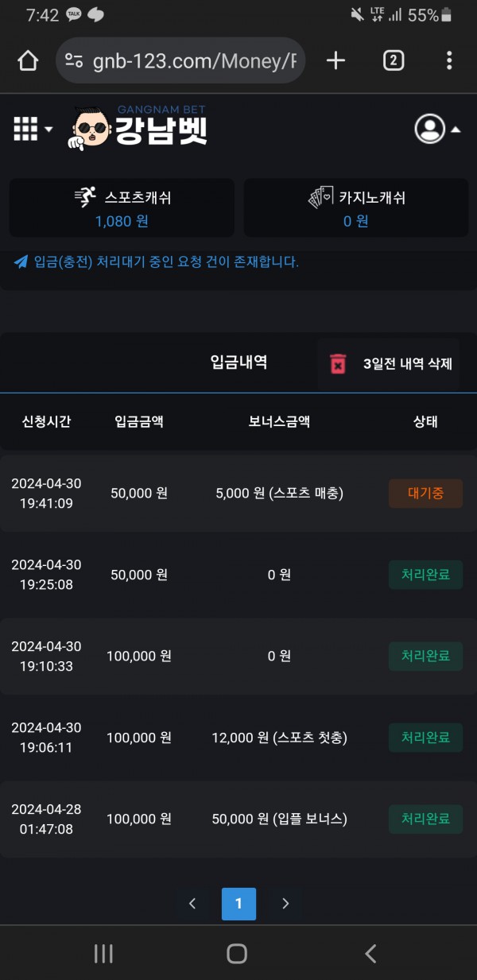Delete history older than 3 days
This screenshot has width=477, height=980.
click(407, 364)
